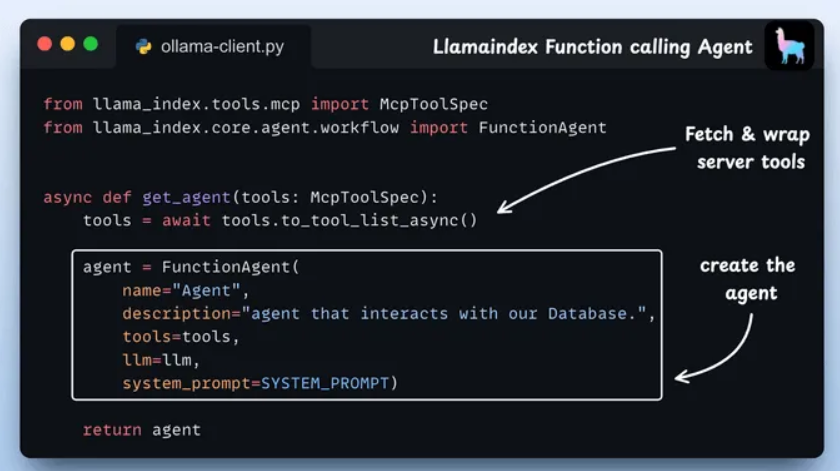Click the description string about Database
The width and height of the screenshot is (840, 471).
tap(444, 313)
